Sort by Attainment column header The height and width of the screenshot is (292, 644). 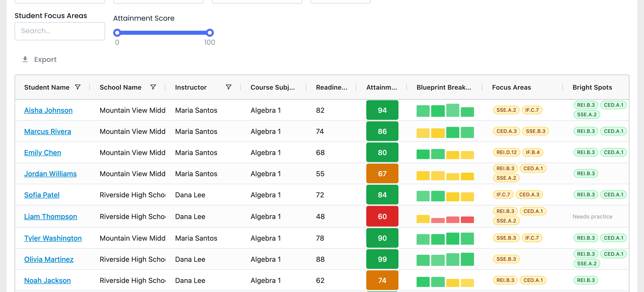tap(381, 87)
